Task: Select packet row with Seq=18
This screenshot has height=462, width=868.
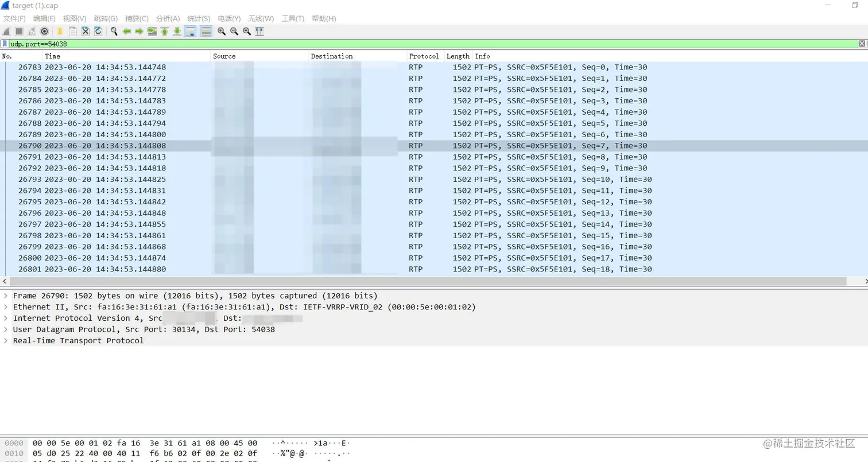Action: tap(434, 269)
